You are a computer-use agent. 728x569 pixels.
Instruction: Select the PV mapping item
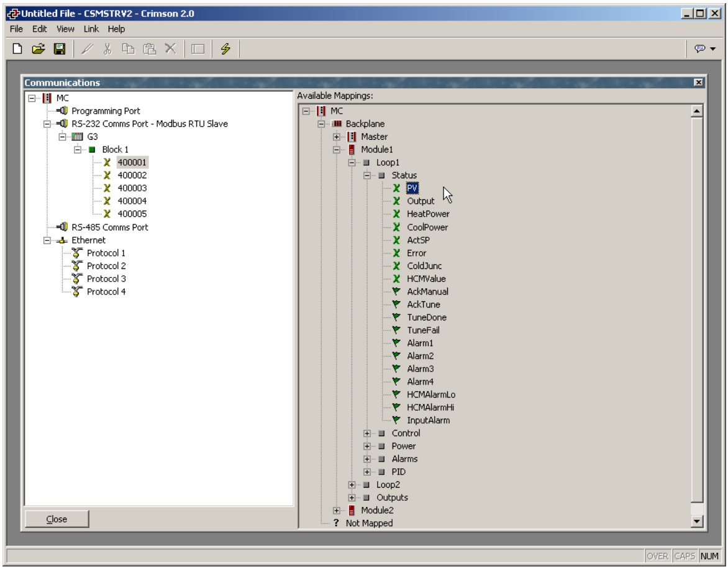[412, 188]
